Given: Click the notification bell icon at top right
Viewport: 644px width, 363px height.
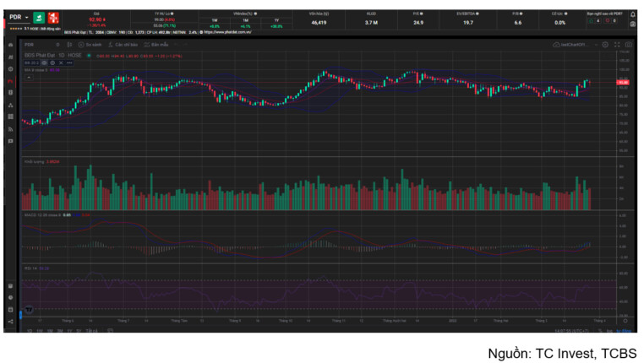Looking at the screenshot, I should 632,14.
